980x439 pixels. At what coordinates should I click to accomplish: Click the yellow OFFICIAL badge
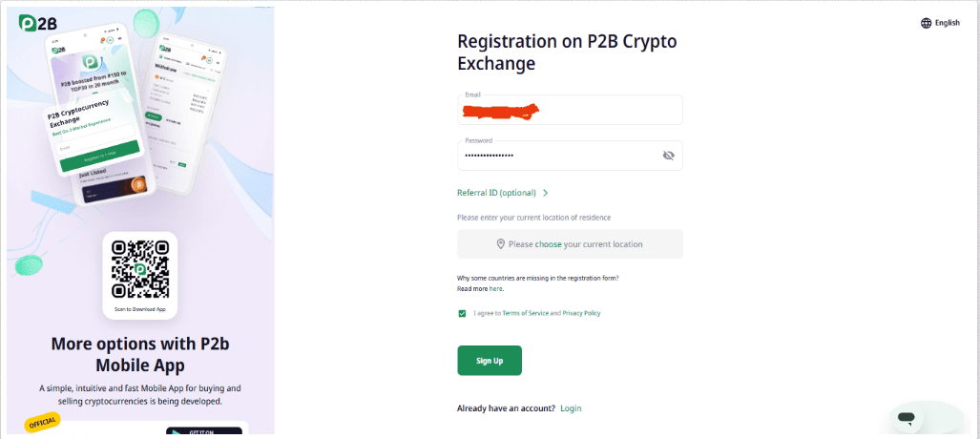point(43,422)
